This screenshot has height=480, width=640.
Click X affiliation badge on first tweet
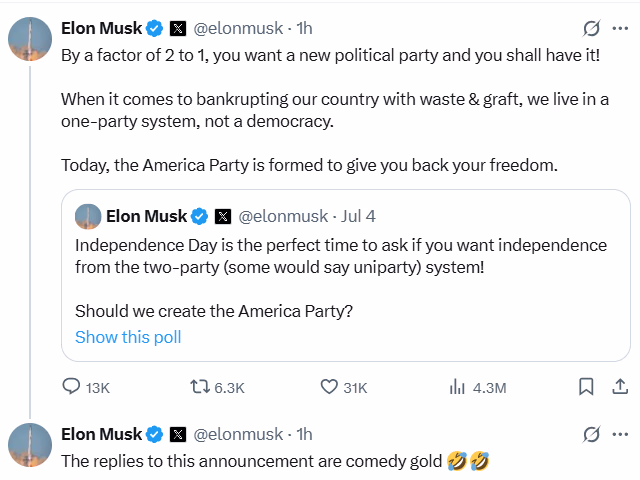pos(178,28)
